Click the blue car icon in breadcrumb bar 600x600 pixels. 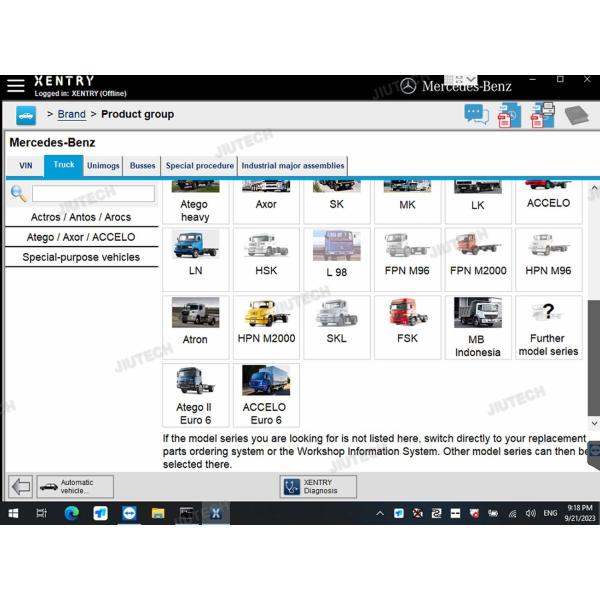pyautogui.click(x=26, y=115)
